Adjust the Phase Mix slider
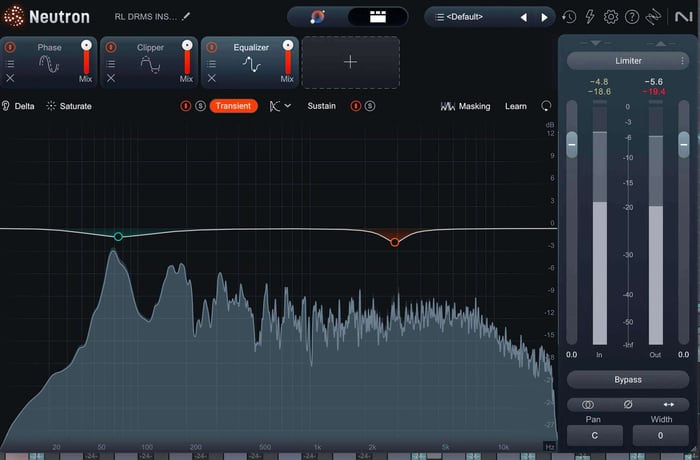 click(x=86, y=57)
